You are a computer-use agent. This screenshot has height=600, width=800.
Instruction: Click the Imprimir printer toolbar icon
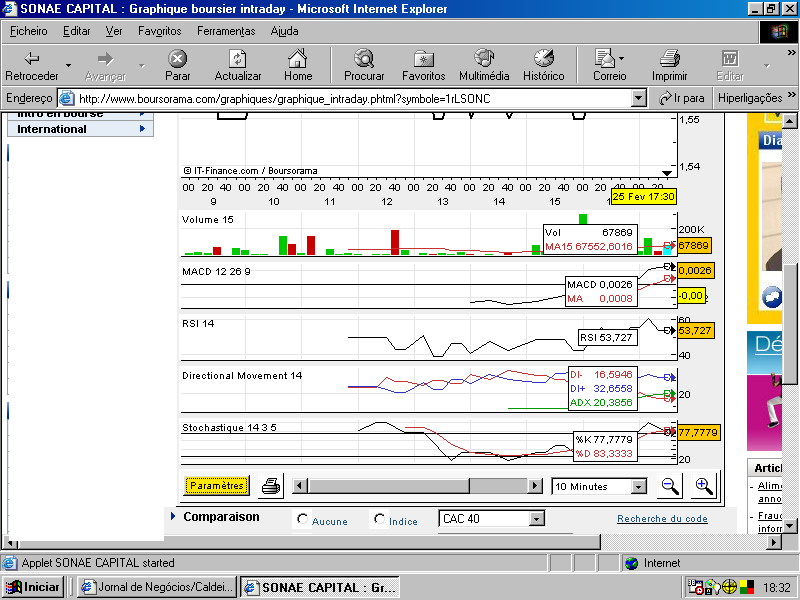coord(669,59)
